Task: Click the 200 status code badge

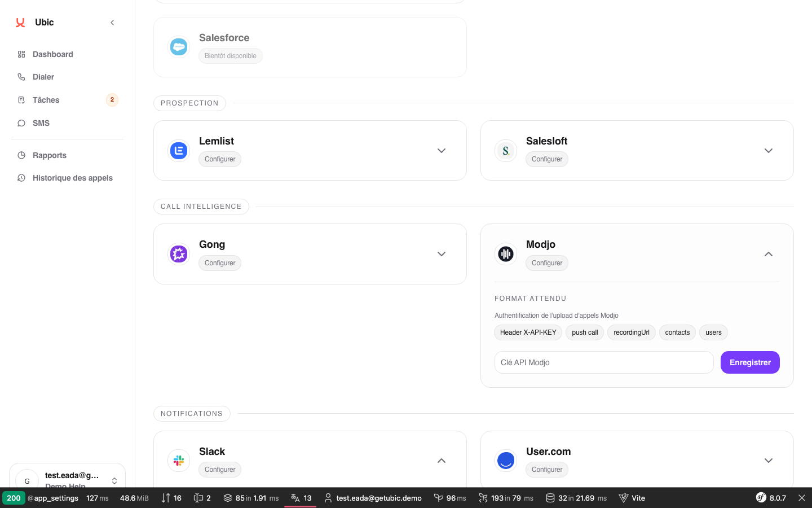Action: coord(14,498)
